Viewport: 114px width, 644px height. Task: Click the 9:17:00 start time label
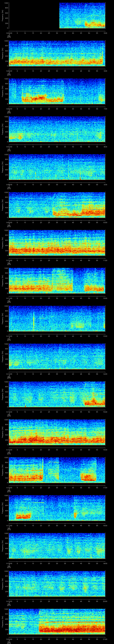[9, 525]
